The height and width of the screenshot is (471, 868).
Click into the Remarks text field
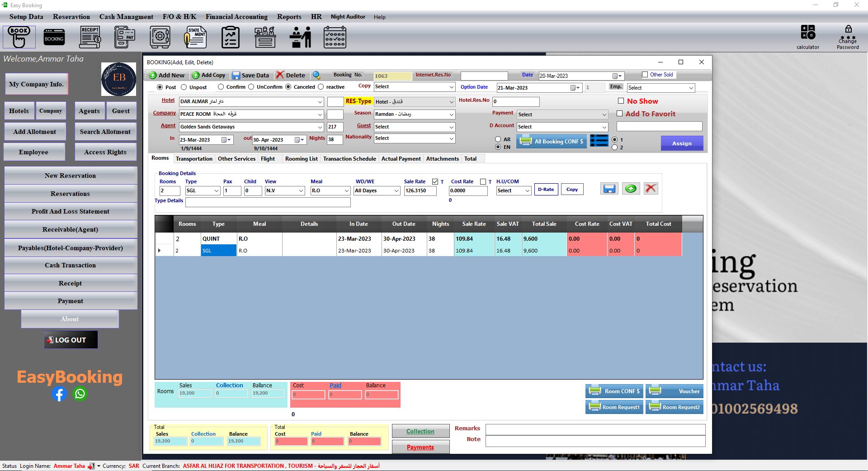pos(595,429)
